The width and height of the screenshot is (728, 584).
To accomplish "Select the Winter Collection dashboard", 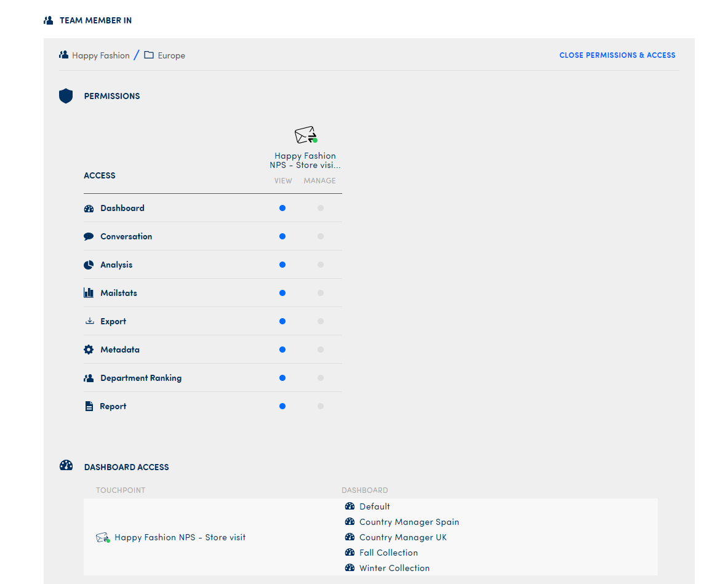I will click(394, 568).
